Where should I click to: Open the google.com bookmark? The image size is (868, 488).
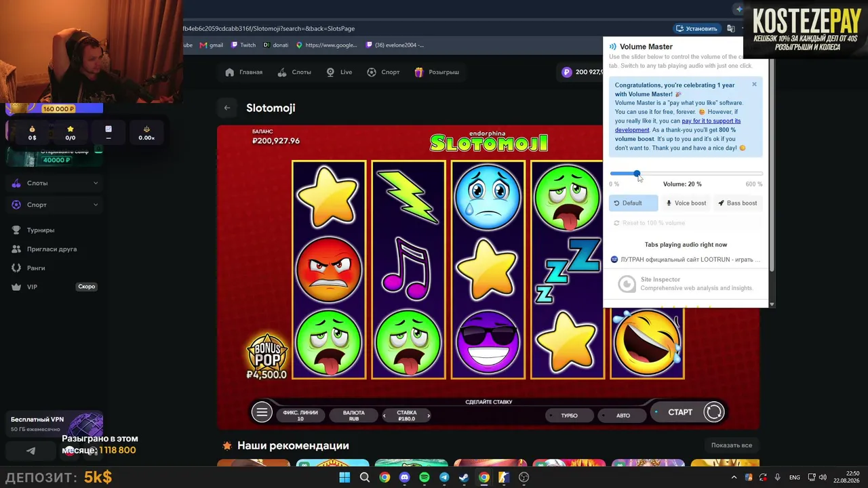(326, 45)
